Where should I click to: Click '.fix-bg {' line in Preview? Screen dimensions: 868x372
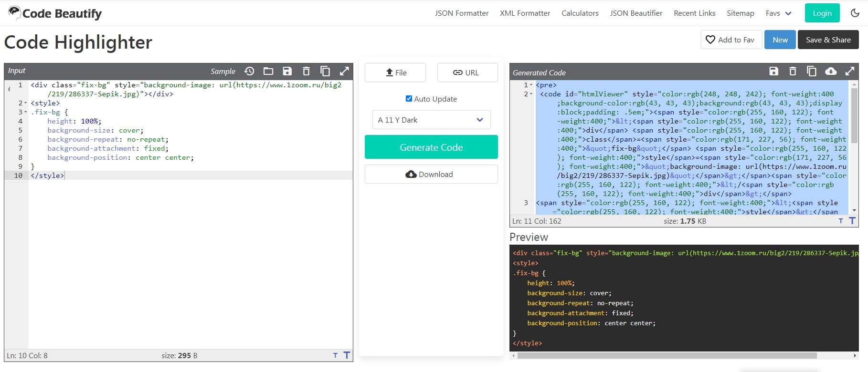529,273
